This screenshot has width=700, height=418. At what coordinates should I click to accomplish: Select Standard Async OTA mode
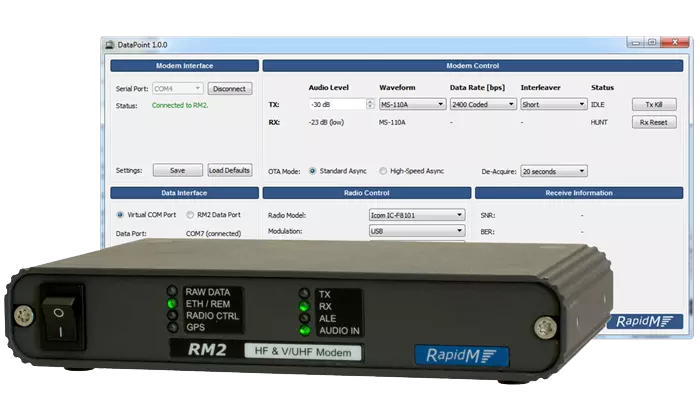pos(313,171)
